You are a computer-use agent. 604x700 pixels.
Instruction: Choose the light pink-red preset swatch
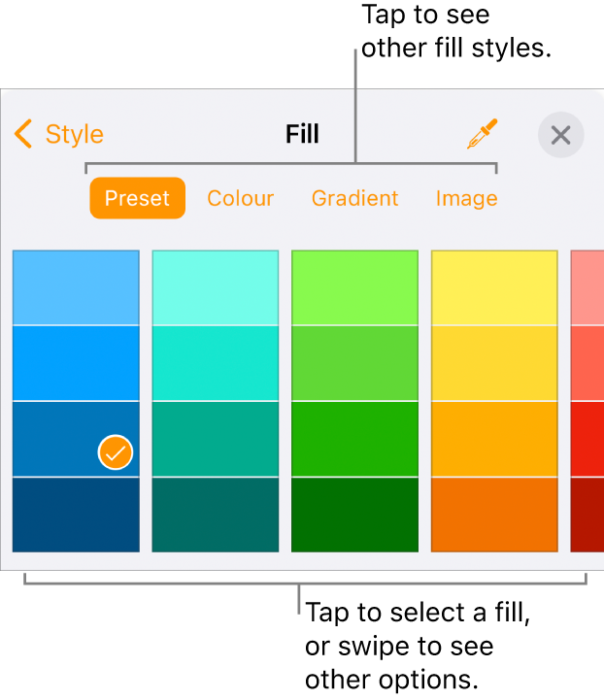(x=587, y=287)
